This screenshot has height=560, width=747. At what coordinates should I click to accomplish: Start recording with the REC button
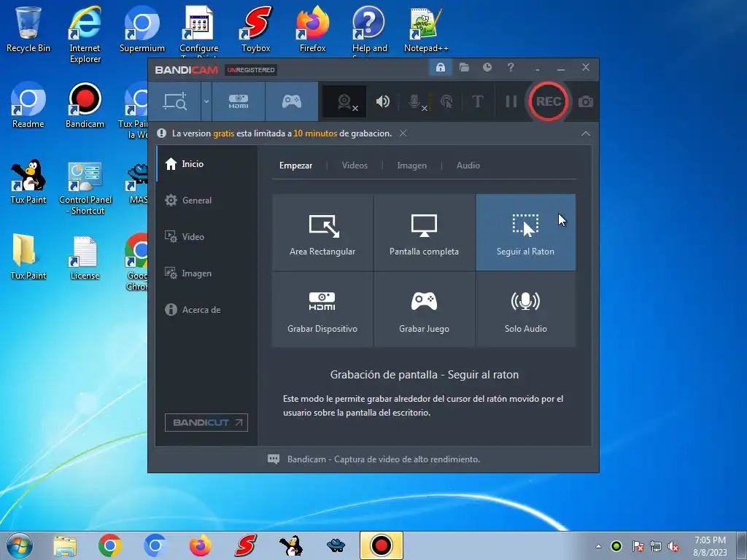[x=549, y=101]
